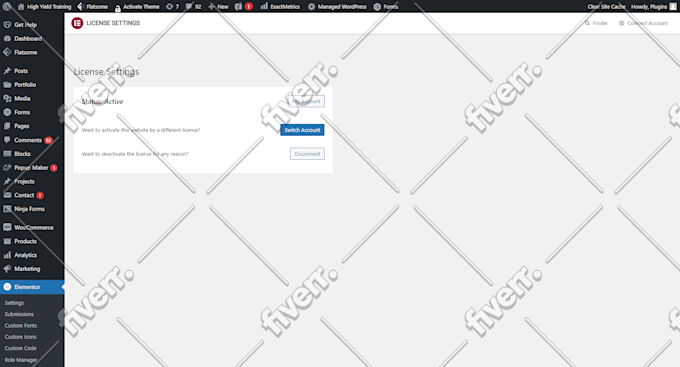Open Popup Maker in the sidebar
680x367 pixels.
point(32,167)
